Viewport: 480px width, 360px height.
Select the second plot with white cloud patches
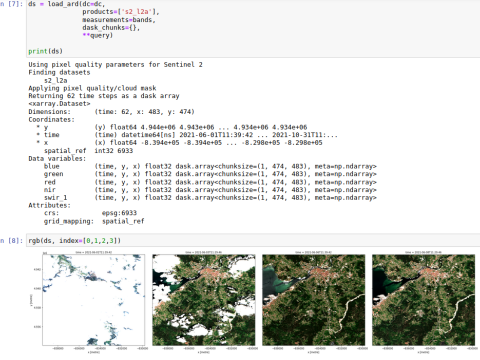click(204, 300)
